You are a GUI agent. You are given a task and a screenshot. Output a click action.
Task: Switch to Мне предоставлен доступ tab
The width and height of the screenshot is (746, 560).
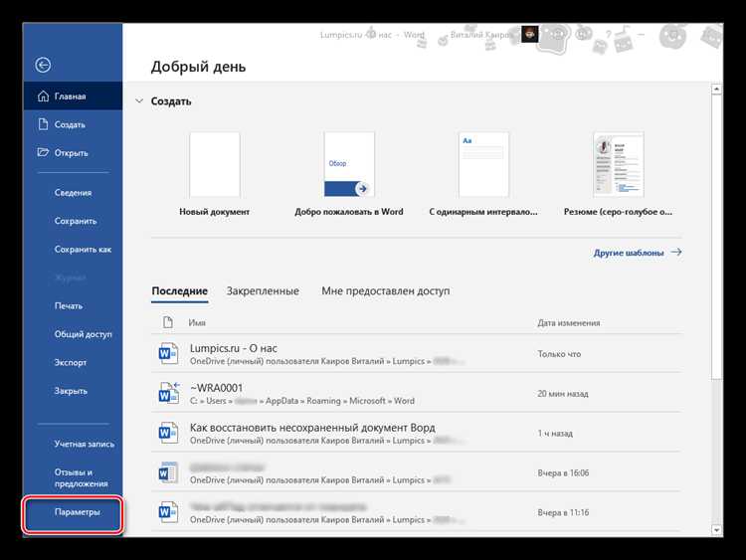tap(385, 290)
